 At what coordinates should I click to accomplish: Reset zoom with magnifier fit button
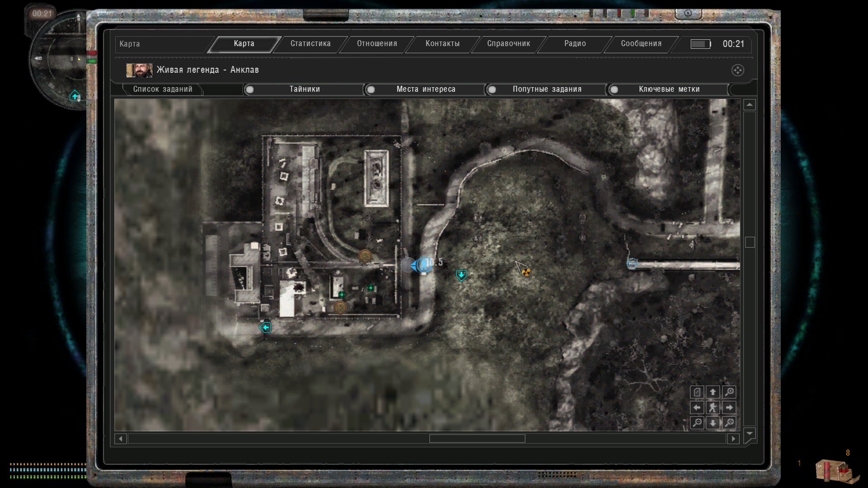point(729,423)
